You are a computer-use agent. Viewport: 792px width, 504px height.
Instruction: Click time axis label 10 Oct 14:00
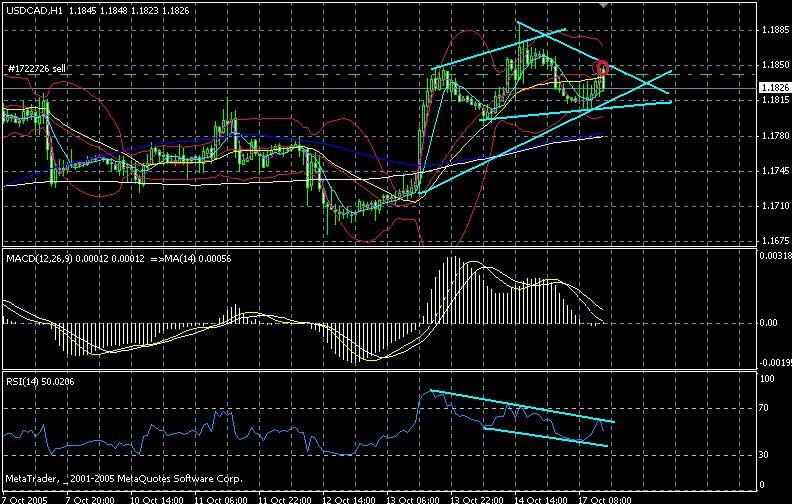pos(156,500)
